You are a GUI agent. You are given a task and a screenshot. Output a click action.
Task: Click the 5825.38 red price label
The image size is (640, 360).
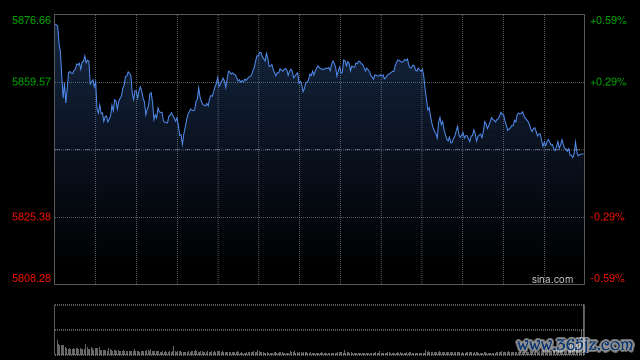point(31,217)
